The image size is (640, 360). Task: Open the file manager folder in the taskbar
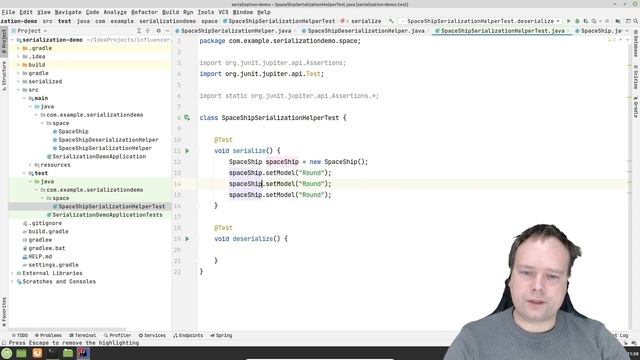pos(68,353)
